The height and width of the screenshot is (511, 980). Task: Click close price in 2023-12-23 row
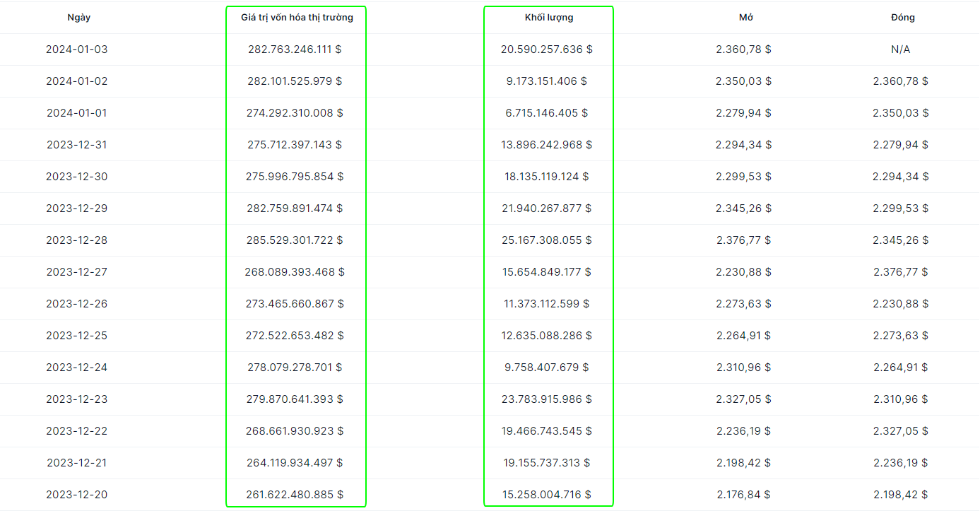click(x=900, y=399)
